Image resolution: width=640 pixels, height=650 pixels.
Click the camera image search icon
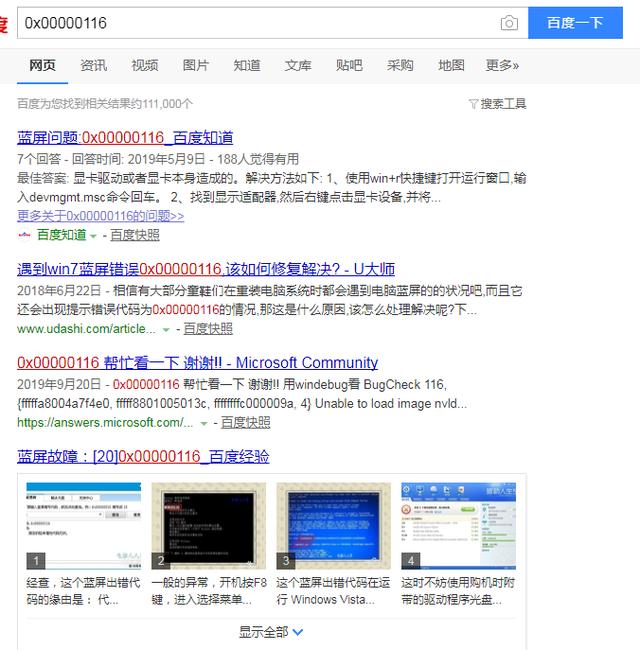509,22
